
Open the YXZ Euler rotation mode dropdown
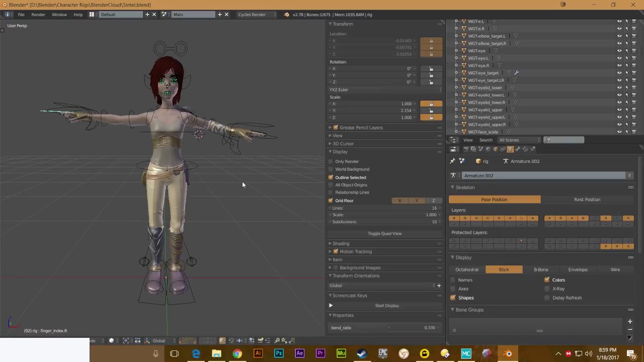click(385, 89)
